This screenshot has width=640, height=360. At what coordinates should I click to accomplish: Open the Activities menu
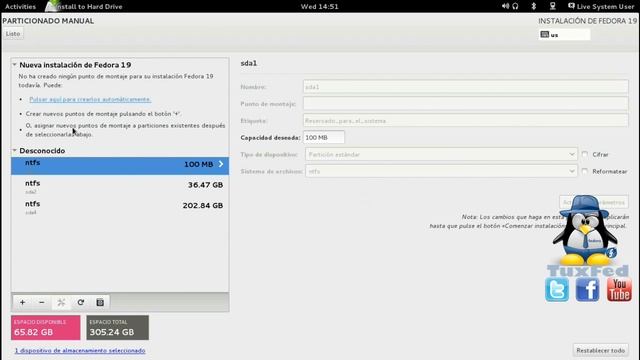click(x=20, y=7)
